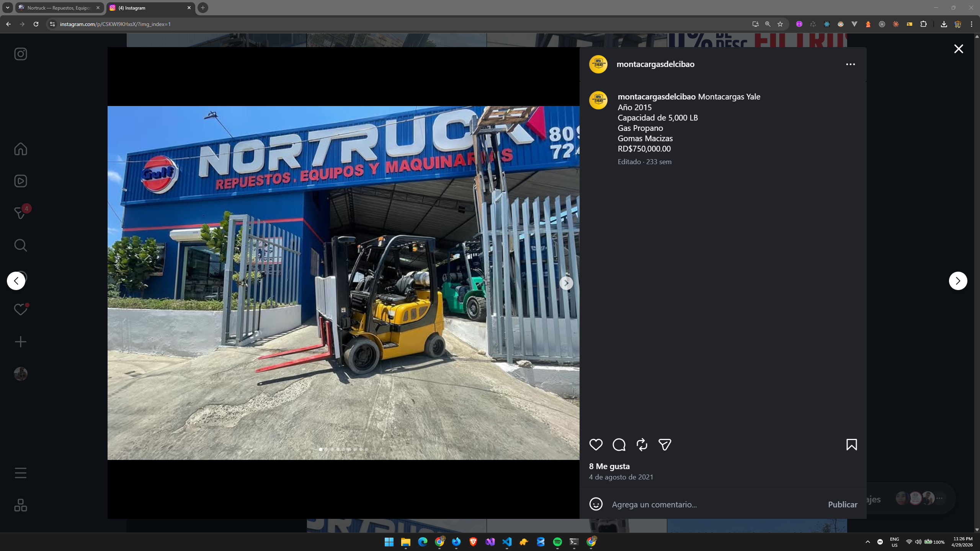Save the post with the bookmark icon
The height and width of the screenshot is (551, 980).
[x=851, y=445]
